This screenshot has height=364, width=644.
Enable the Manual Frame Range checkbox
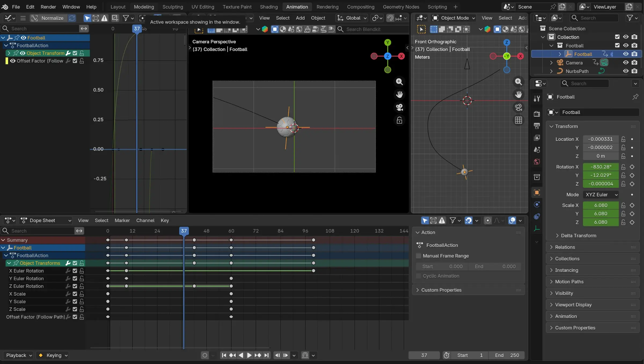pyautogui.click(x=418, y=256)
